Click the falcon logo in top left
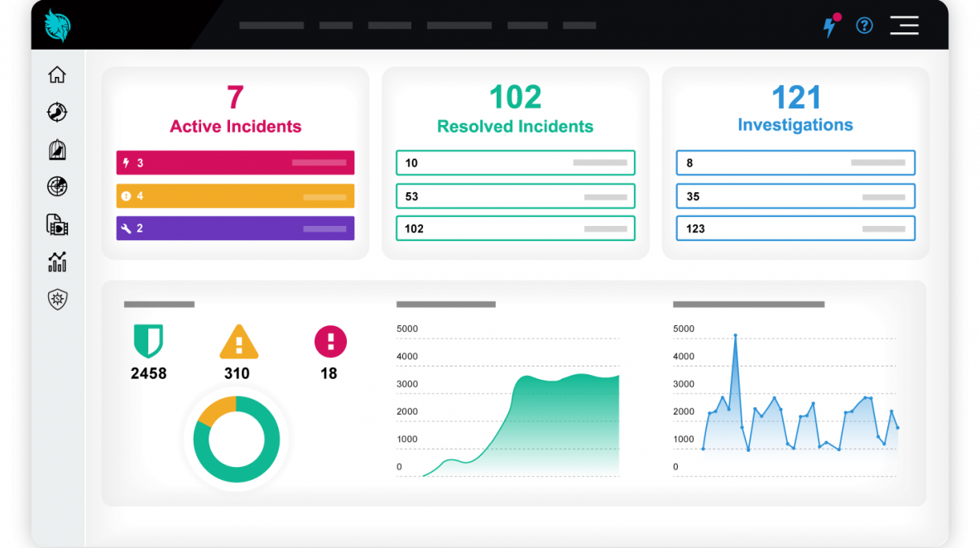 pyautogui.click(x=58, y=25)
